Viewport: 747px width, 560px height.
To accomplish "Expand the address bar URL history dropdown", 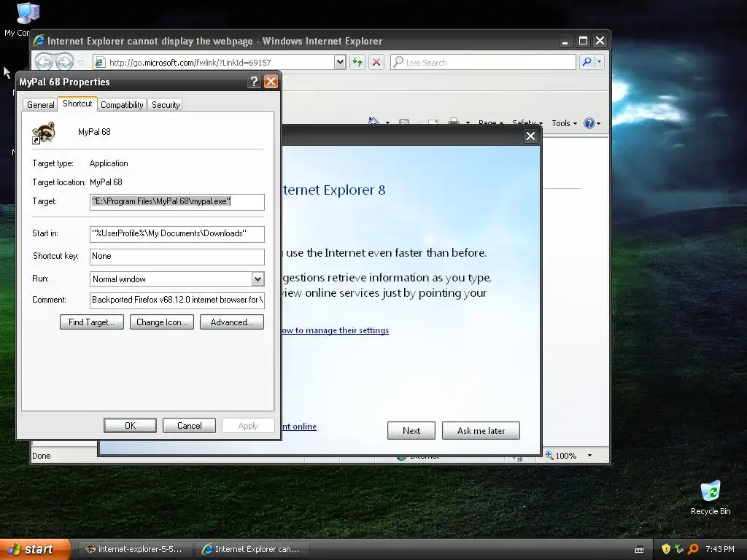I will (340, 62).
